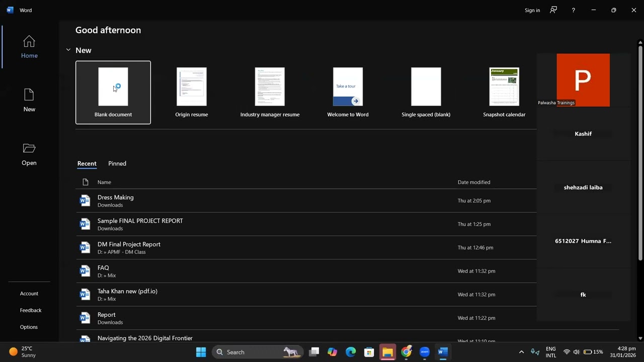Click the taskbar Search box
This screenshot has height=362, width=644.
(x=258, y=352)
